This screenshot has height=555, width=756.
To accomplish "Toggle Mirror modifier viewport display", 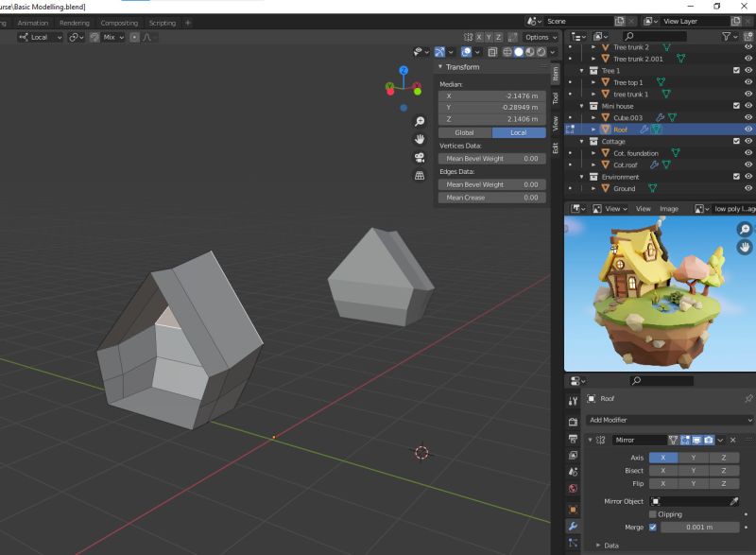I will tap(696, 440).
